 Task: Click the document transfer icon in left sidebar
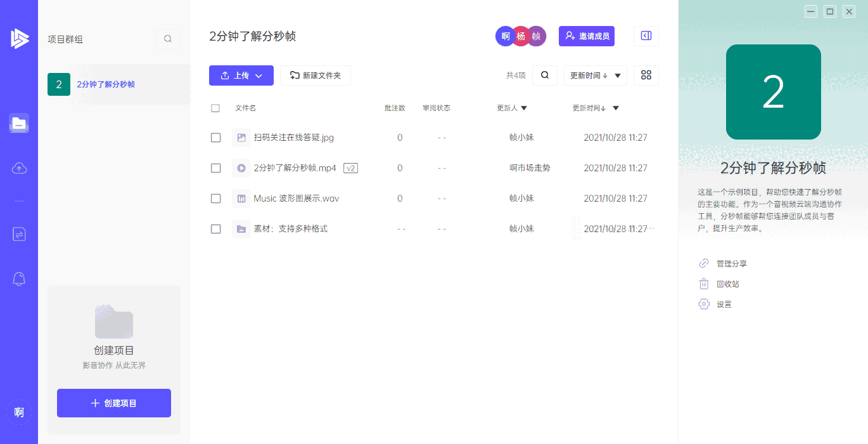coord(19,234)
